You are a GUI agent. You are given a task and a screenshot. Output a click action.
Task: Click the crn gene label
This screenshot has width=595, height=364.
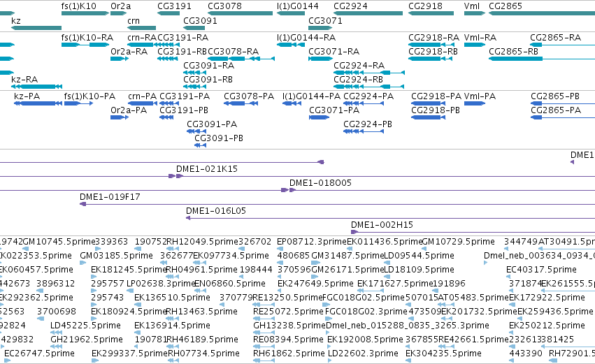click(x=134, y=20)
